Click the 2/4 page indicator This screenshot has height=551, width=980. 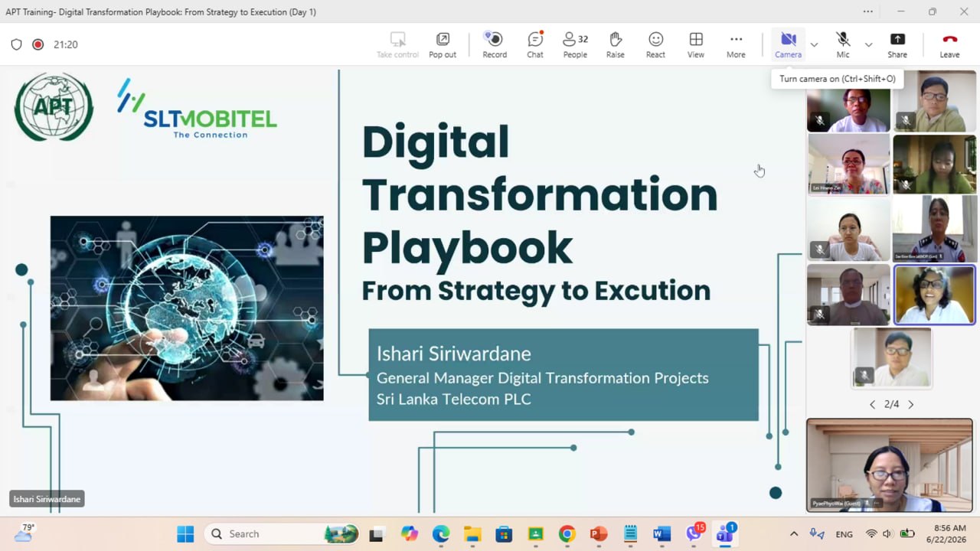(x=891, y=404)
